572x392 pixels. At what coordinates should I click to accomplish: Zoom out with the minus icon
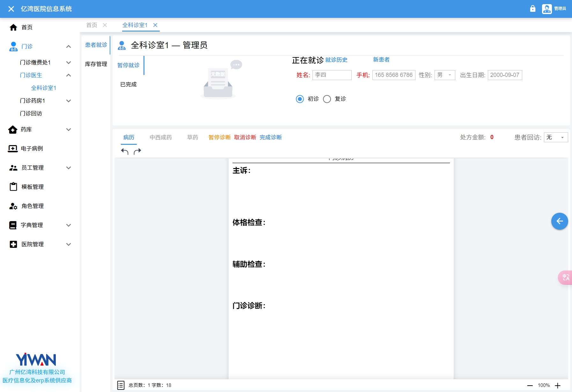point(530,385)
